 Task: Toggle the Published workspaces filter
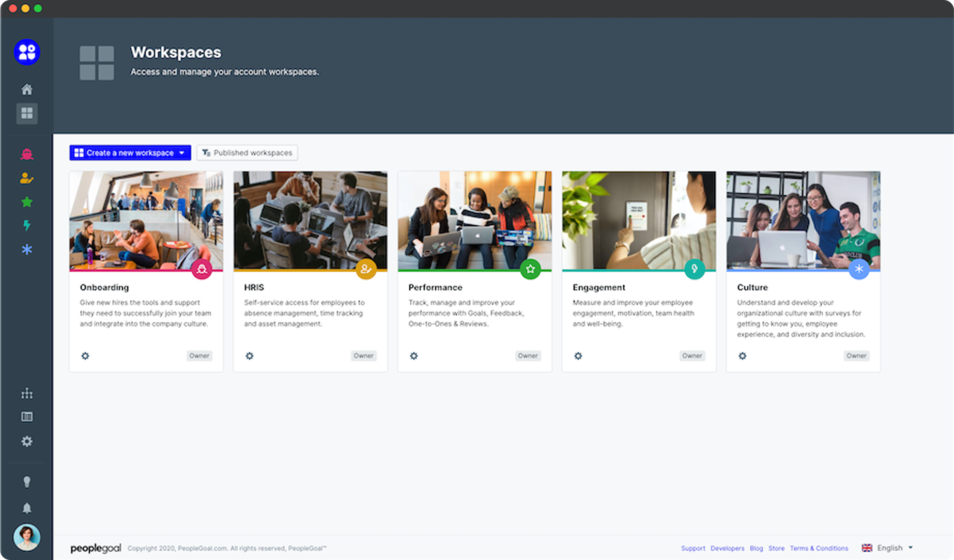tap(247, 153)
